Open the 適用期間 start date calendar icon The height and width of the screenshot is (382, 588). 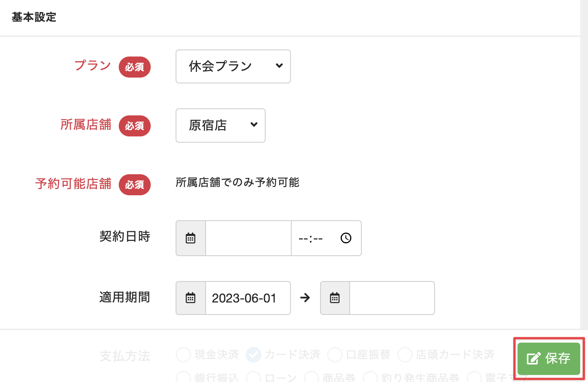(190, 298)
